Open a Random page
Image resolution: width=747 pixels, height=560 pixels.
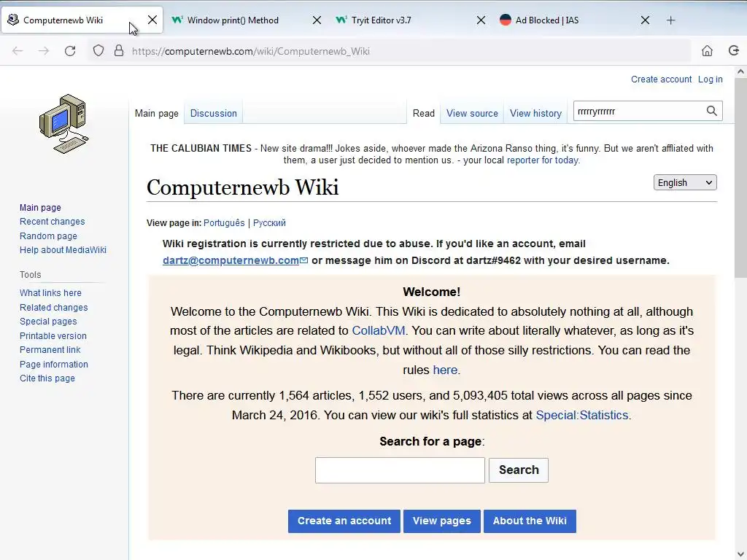tap(48, 236)
